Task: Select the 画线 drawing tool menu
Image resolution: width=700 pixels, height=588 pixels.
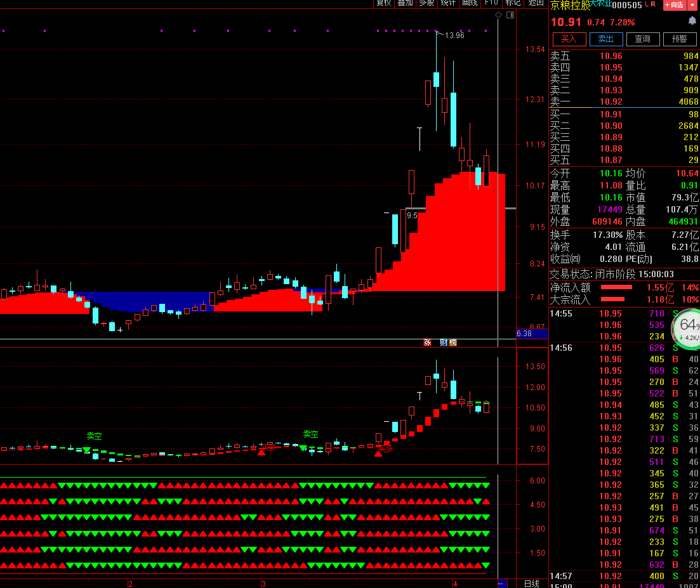Action: [470, 3]
